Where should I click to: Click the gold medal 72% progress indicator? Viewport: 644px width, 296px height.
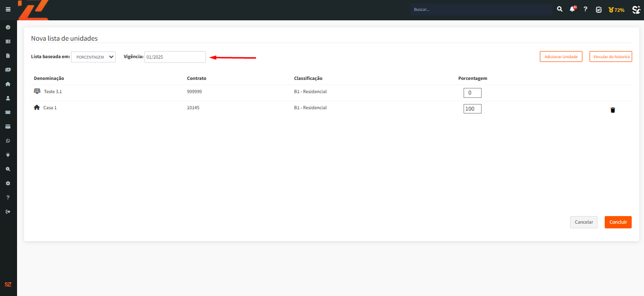point(616,9)
